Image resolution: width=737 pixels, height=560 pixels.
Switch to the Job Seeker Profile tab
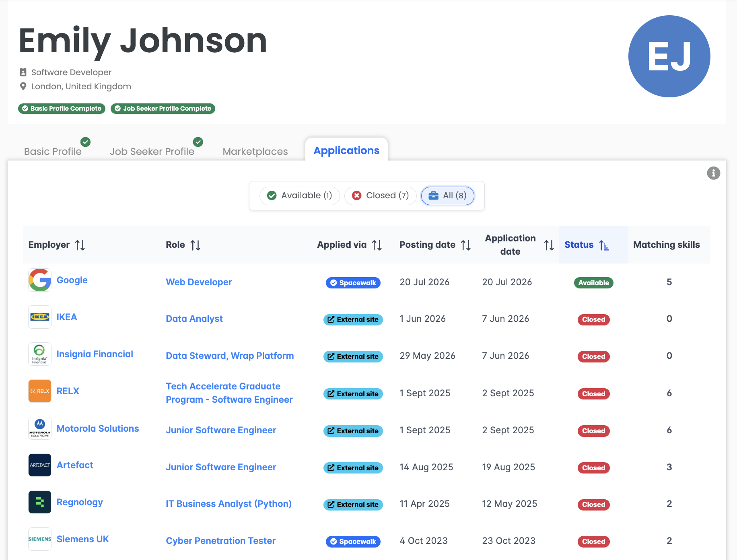click(152, 151)
